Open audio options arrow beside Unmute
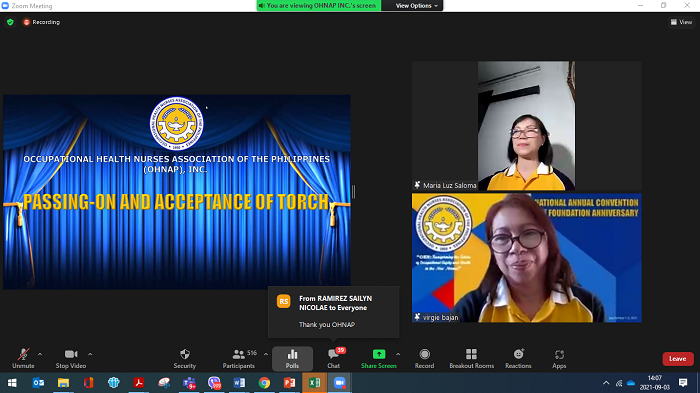 pyautogui.click(x=40, y=354)
